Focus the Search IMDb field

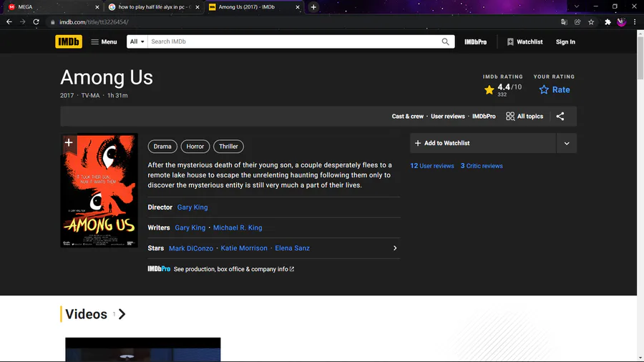tap(293, 41)
